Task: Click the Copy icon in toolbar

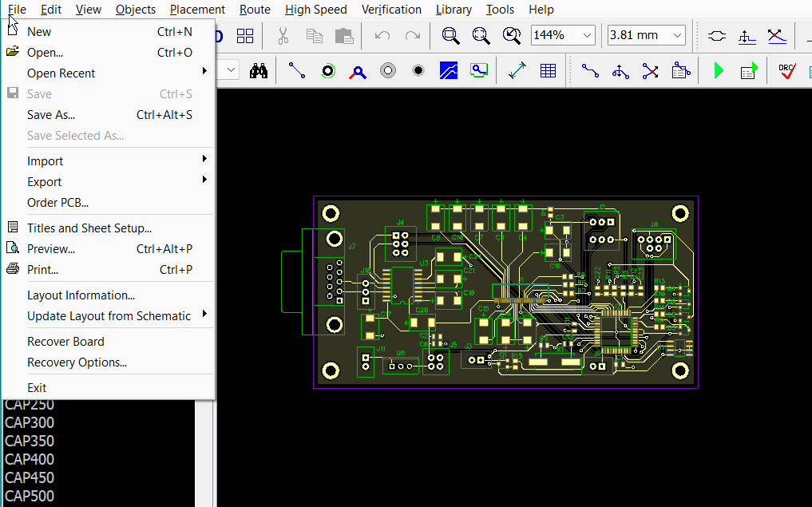Action: [314, 36]
